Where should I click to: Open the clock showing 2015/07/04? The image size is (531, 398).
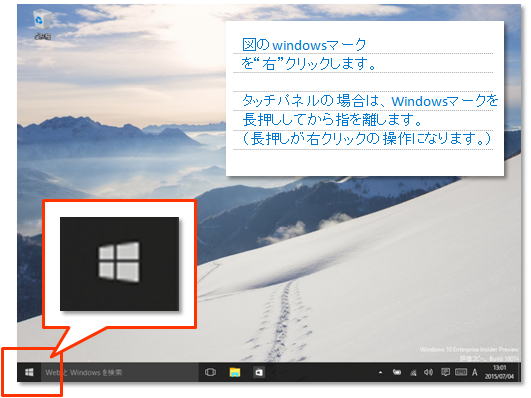click(x=499, y=372)
